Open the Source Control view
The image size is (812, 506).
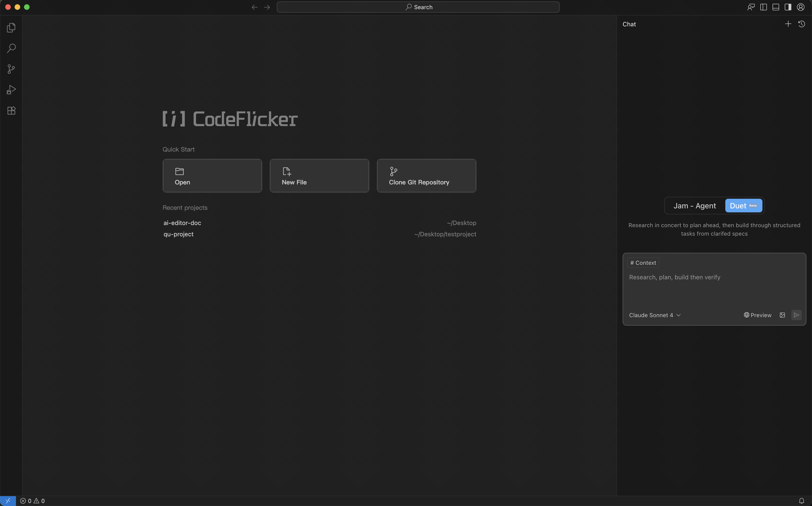coord(11,69)
